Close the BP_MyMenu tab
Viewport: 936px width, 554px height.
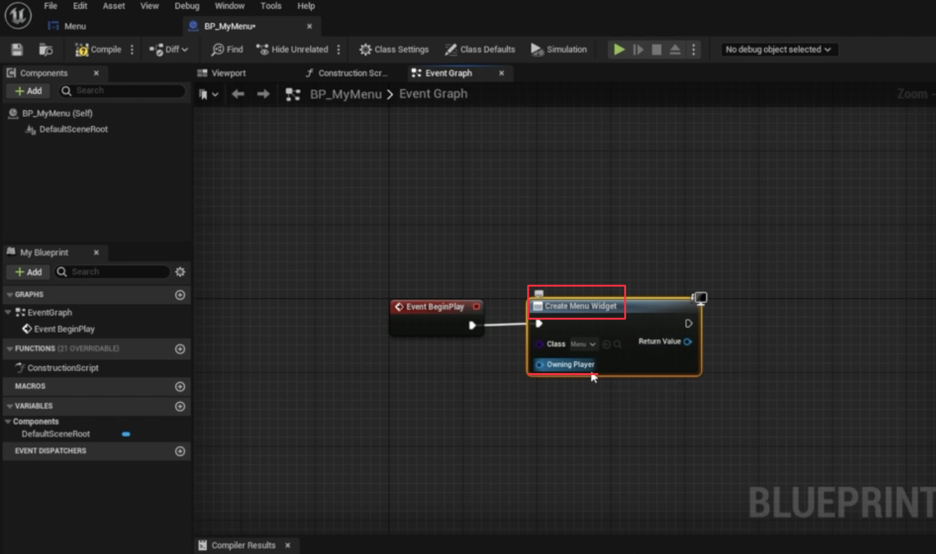pyautogui.click(x=309, y=26)
